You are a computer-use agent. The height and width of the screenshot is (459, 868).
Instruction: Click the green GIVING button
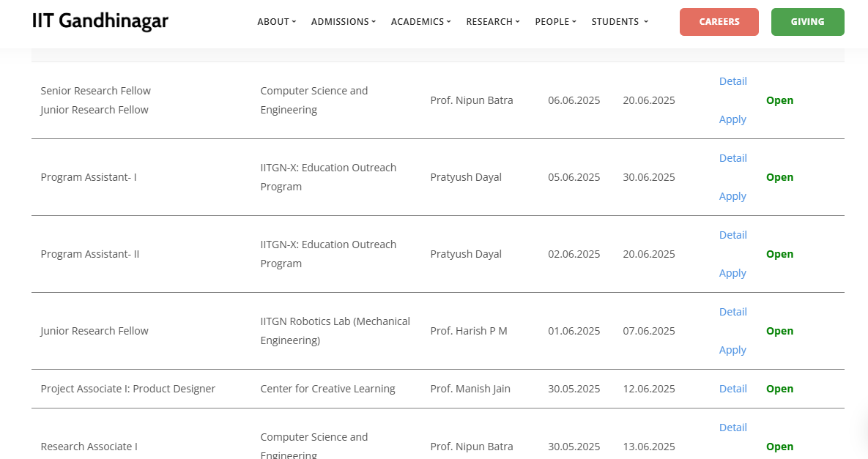[x=807, y=22]
